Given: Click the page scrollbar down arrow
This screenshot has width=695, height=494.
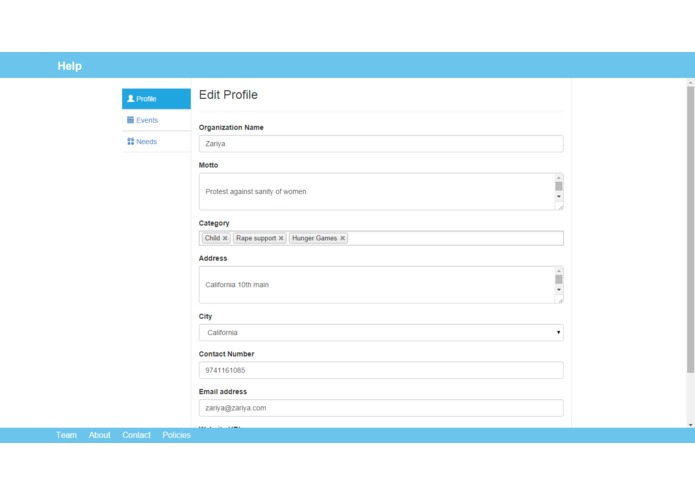Looking at the screenshot, I should point(691,424).
